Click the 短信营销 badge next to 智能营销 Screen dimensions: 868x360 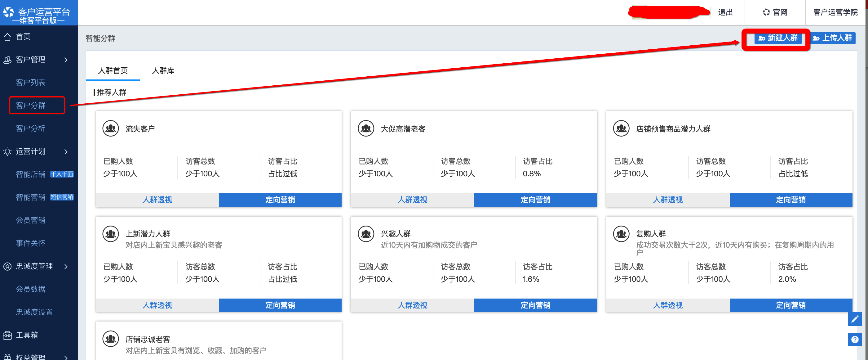pos(62,197)
